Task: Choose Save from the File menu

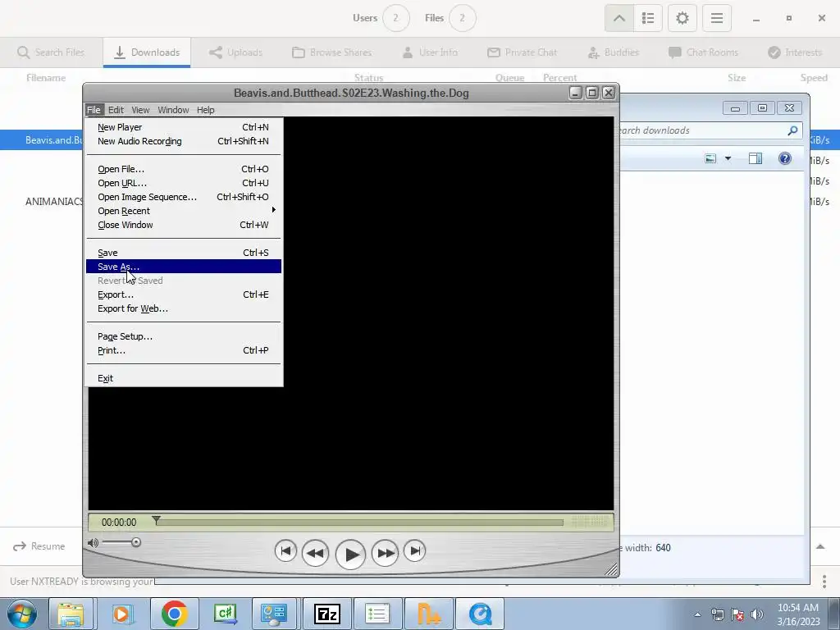Action: pos(183,253)
